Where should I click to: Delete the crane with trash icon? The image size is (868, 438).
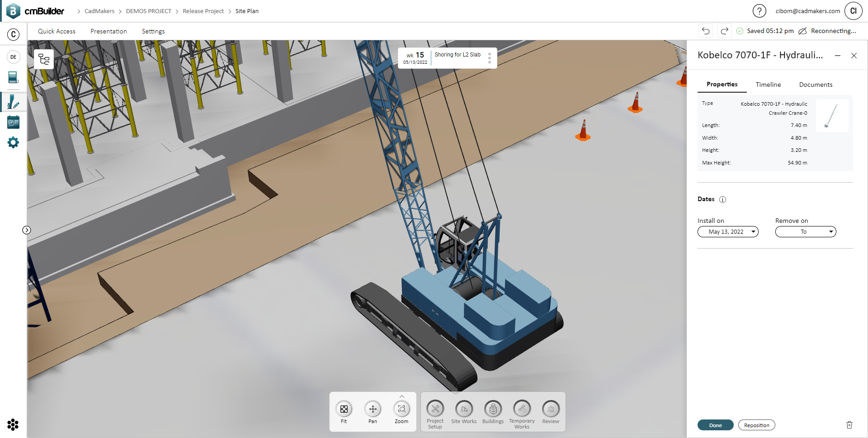click(849, 425)
